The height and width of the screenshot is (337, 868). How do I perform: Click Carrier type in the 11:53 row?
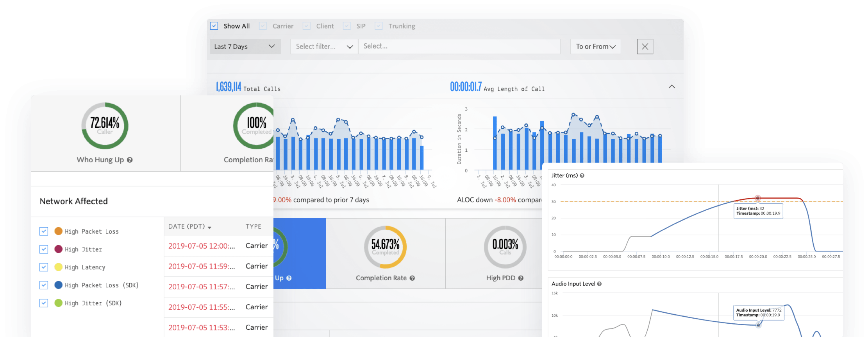pos(257,327)
